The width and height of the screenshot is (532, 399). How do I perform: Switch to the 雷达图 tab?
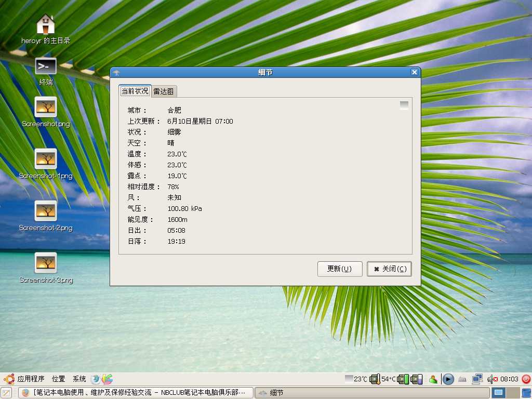[164, 91]
